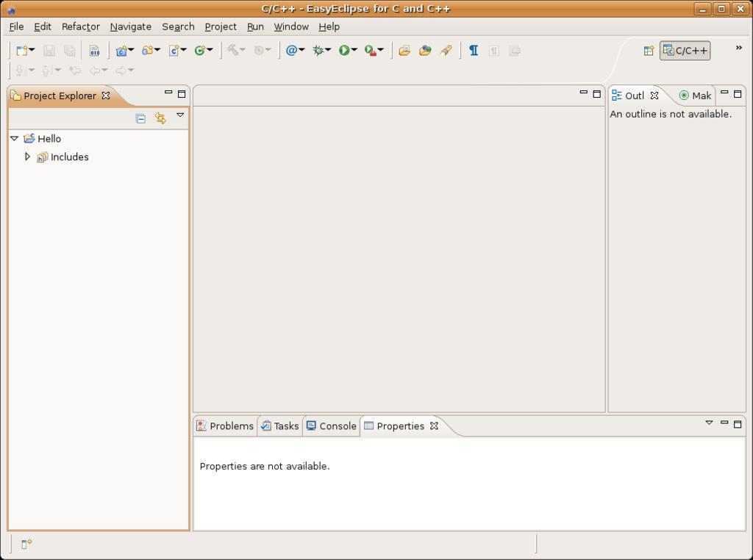
Task: Maximize the Outline panel
Action: [738, 93]
